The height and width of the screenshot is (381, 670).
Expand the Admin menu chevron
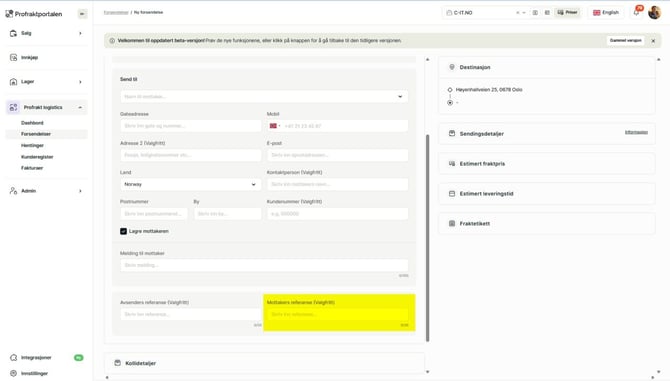point(80,191)
